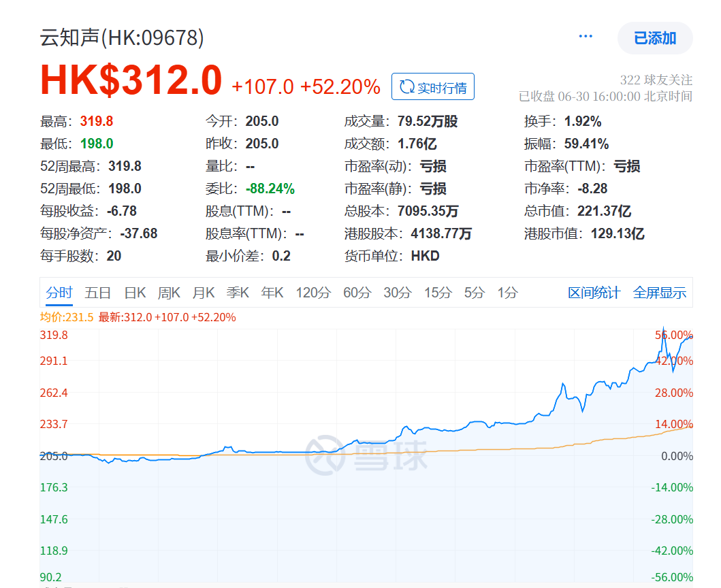Click the 委比 value -88.24%
Image resolution: width=721 pixels, height=588 pixels.
(270, 189)
